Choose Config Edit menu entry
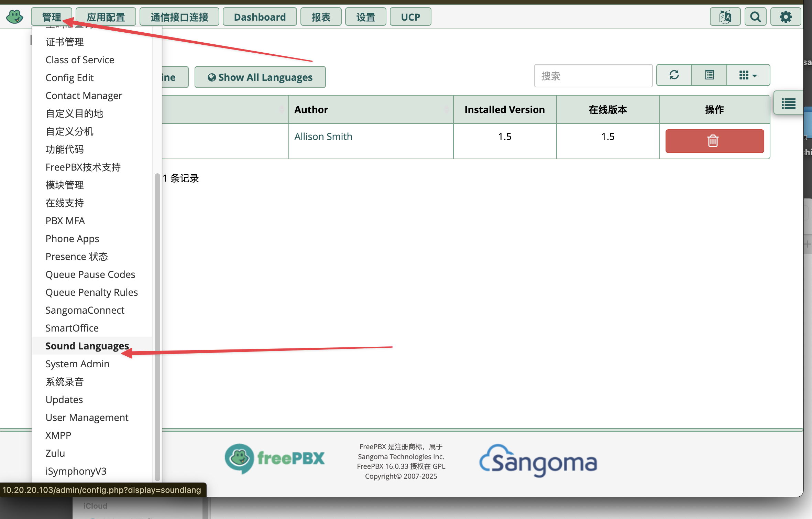The image size is (812, 519). click(69, 78)
